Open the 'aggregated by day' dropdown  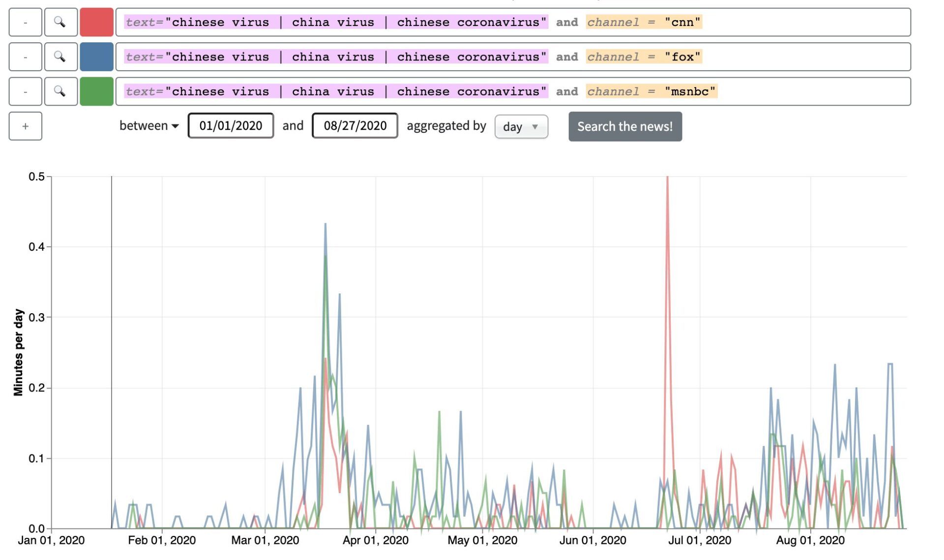coord(521,127)
